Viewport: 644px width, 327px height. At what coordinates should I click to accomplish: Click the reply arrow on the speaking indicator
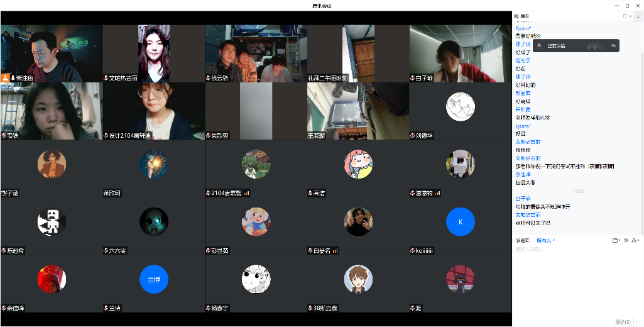[613, 46]
